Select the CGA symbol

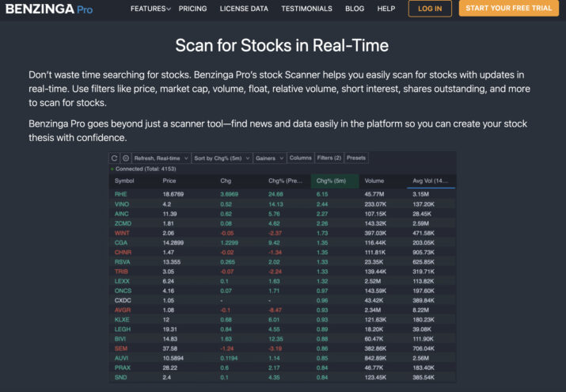[x=121, y=242]
